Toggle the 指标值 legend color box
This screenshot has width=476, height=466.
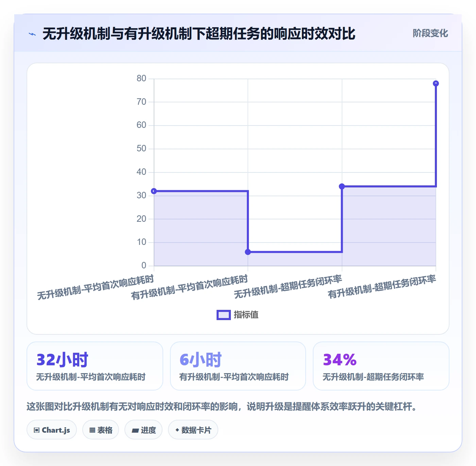(224, 315)
